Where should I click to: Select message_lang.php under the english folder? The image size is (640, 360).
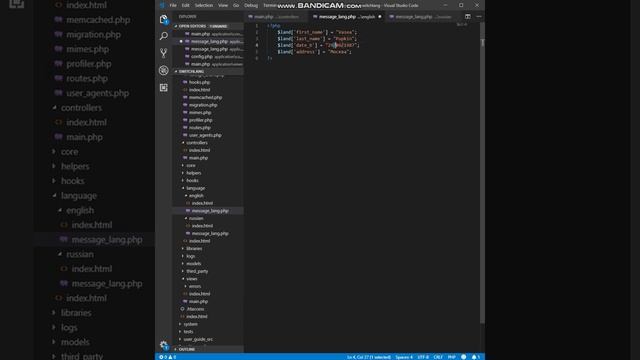208,211
